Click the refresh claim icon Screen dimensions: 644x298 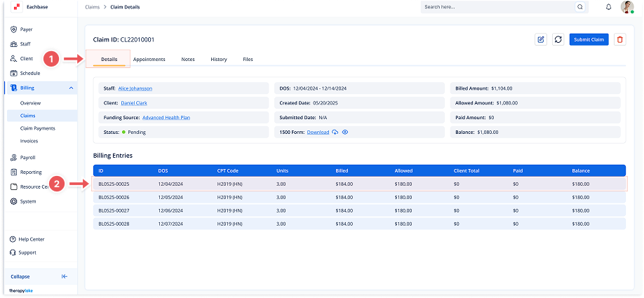click(x=558, y=39)
